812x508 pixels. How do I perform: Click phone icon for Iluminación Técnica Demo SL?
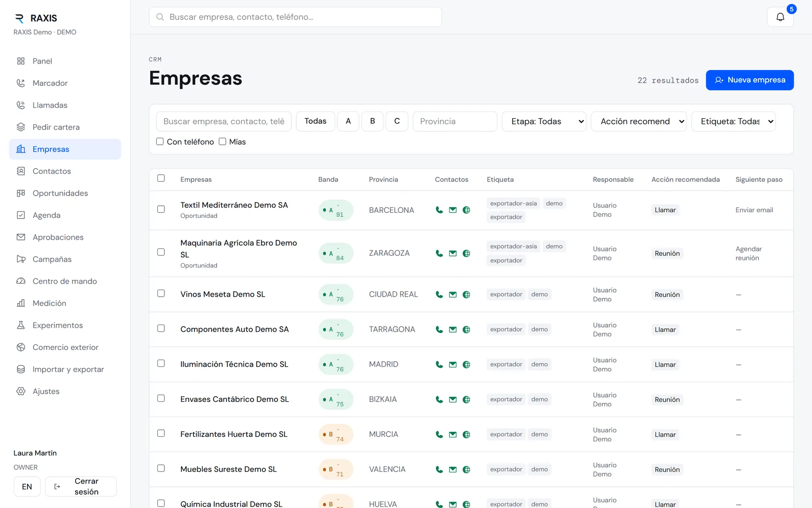439,364
